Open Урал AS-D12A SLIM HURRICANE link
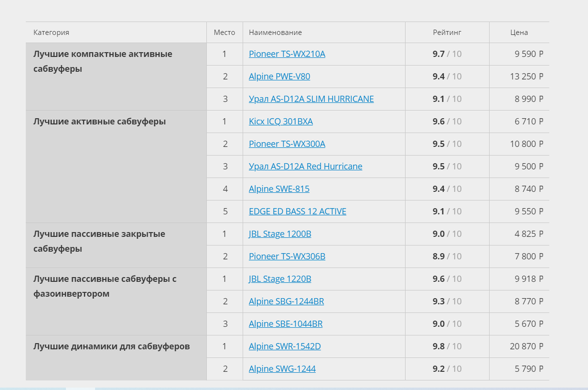 tap(311, 99)
